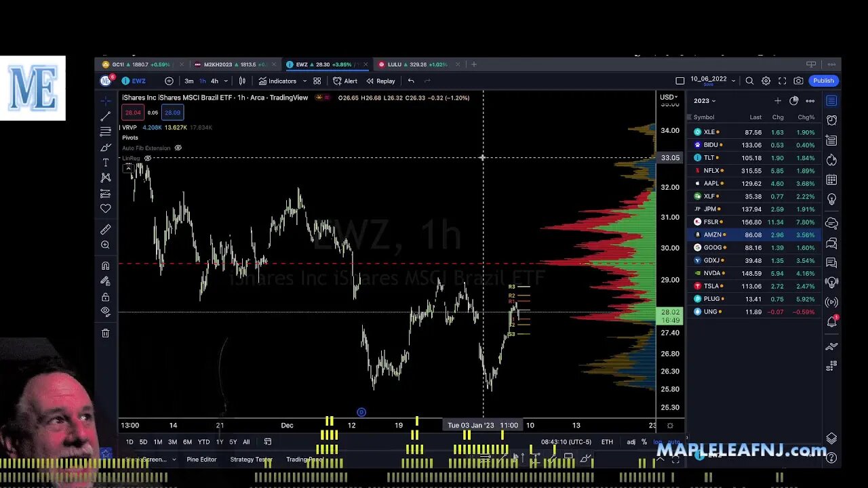The height and width of the screenshot is (488, 868).
Task: Open the Pine Editor tab
Action: (201, 460)
